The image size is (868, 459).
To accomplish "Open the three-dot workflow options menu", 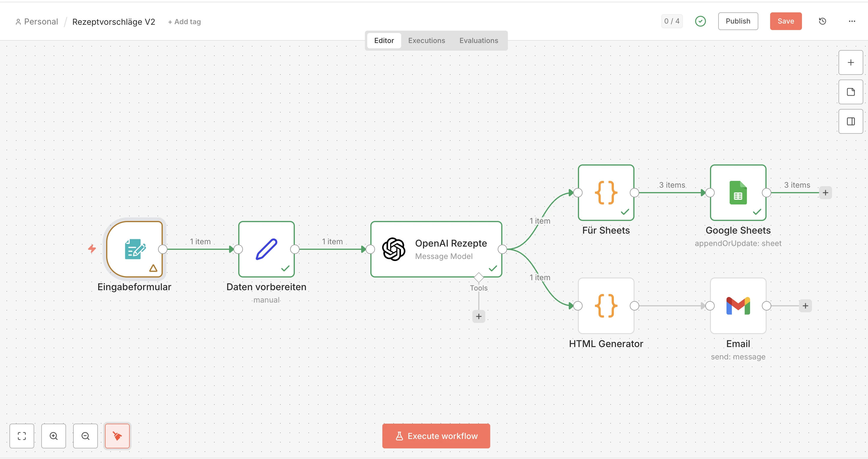I will pyautogui.click(x=852, y=21).
